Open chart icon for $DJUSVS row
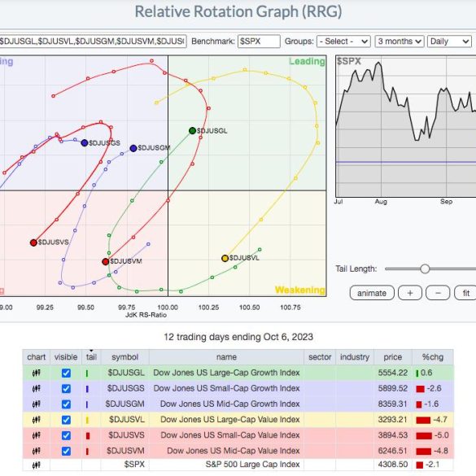476x476 pixels. tap(36, 435)
